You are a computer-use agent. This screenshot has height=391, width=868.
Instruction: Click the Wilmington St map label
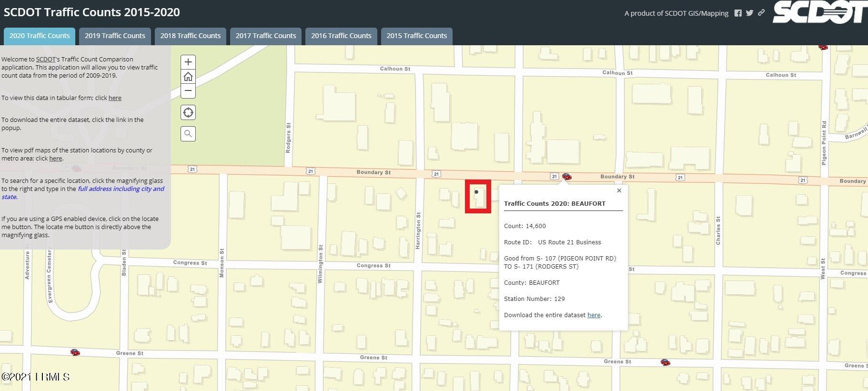point(320,264)
